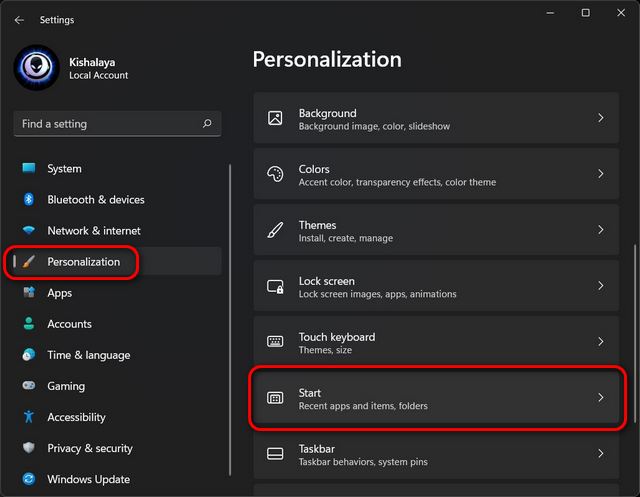Viewport: 640px width, 497px height.
Task: Open Touch keyboard title text
Action: click(337, 337)
